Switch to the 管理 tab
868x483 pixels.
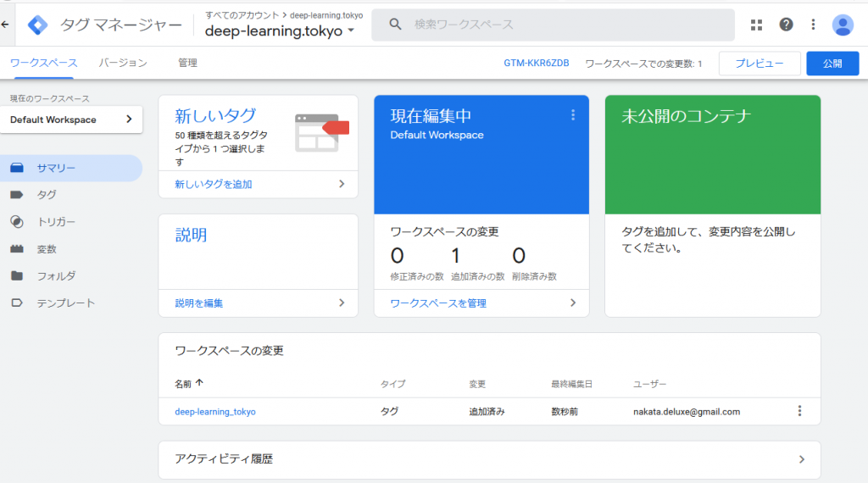click(x=187, y=63)
